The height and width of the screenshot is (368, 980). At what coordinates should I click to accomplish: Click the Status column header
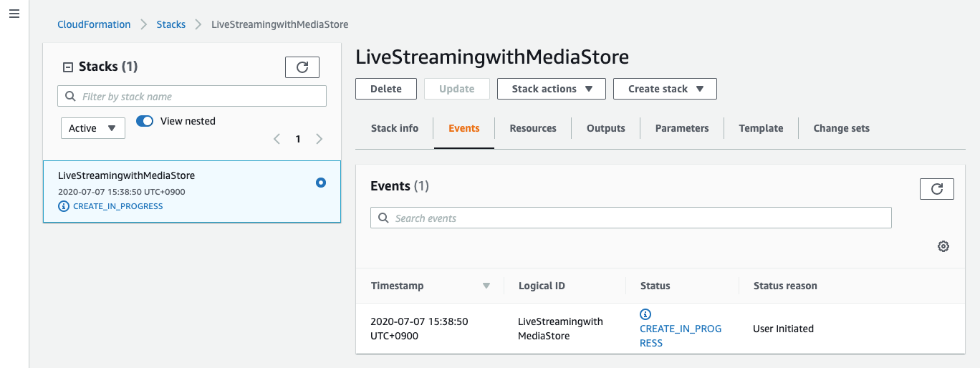[x=655, y=286]
